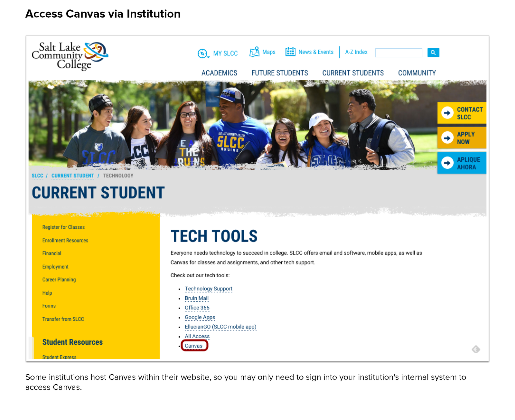Click the Salt Lake Community College logo
Image resolution: width=515 pixels, height=420 pixels.
pos(70,56)
